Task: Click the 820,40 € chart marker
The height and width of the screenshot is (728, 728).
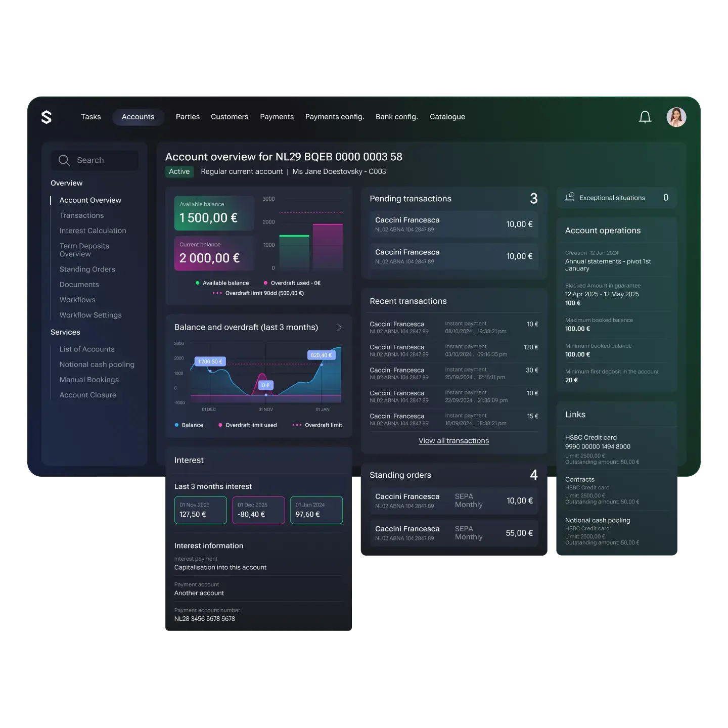Action: [x=321, y=355]
